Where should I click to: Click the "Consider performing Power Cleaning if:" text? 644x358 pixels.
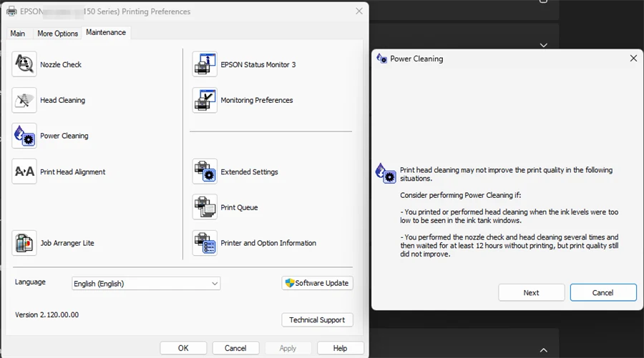click(460, 195)
